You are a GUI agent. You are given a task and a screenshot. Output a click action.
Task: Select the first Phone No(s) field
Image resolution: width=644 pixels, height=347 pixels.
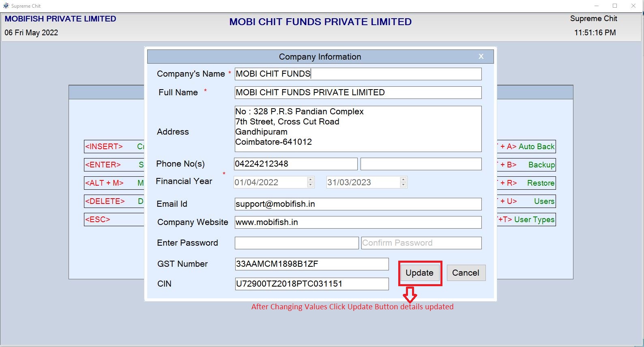coord(295,163)
